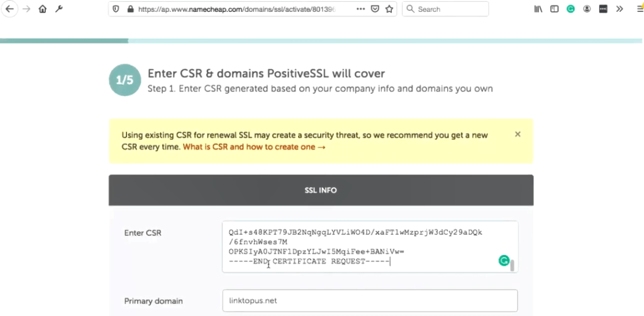The image size is (644, 316).
Task: Click the browser Search box
Action: coord(445,9)
